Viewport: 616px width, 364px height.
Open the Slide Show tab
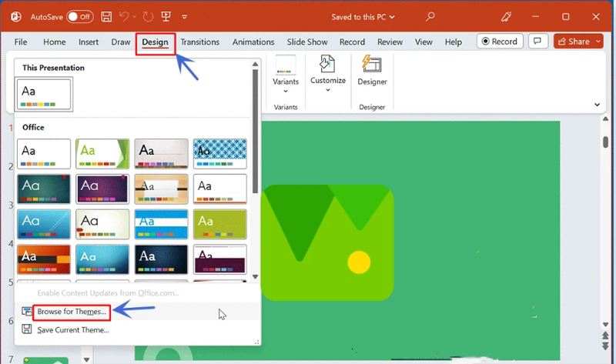307,42
